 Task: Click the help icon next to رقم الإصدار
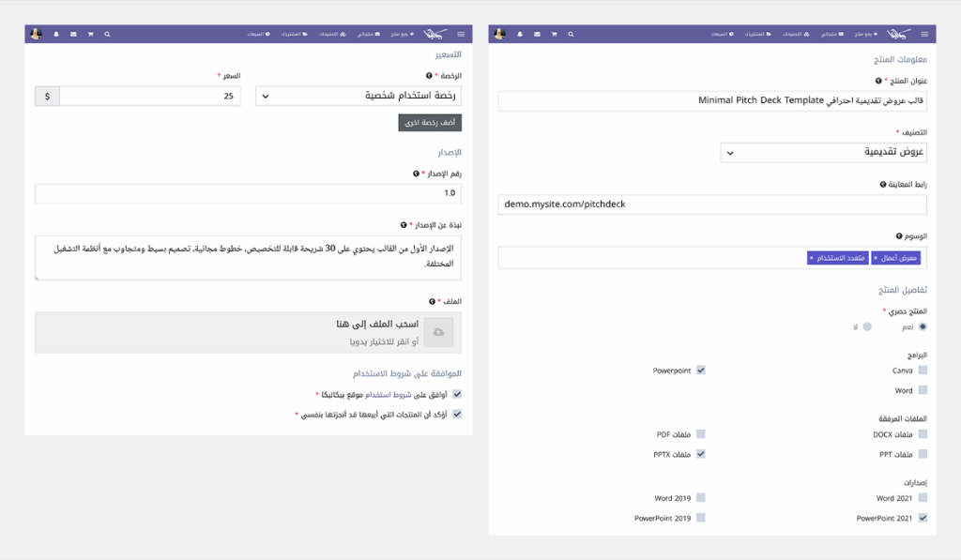(x=416, y=174)
